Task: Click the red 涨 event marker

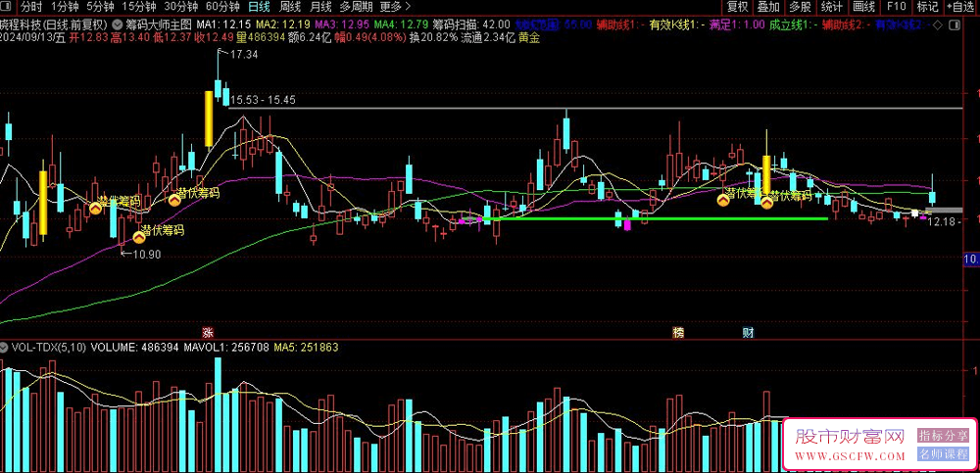Action: [208, 332]
